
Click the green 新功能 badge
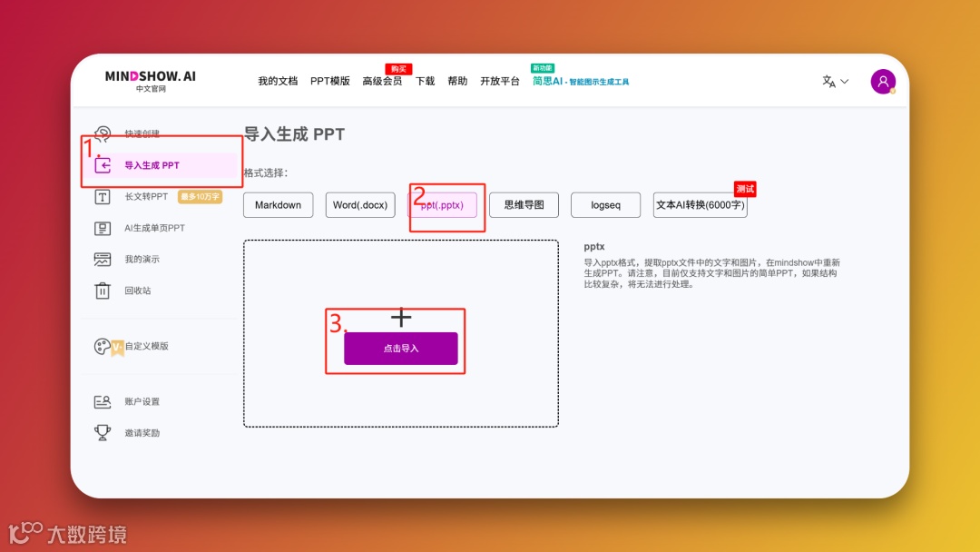pos(543,67)
